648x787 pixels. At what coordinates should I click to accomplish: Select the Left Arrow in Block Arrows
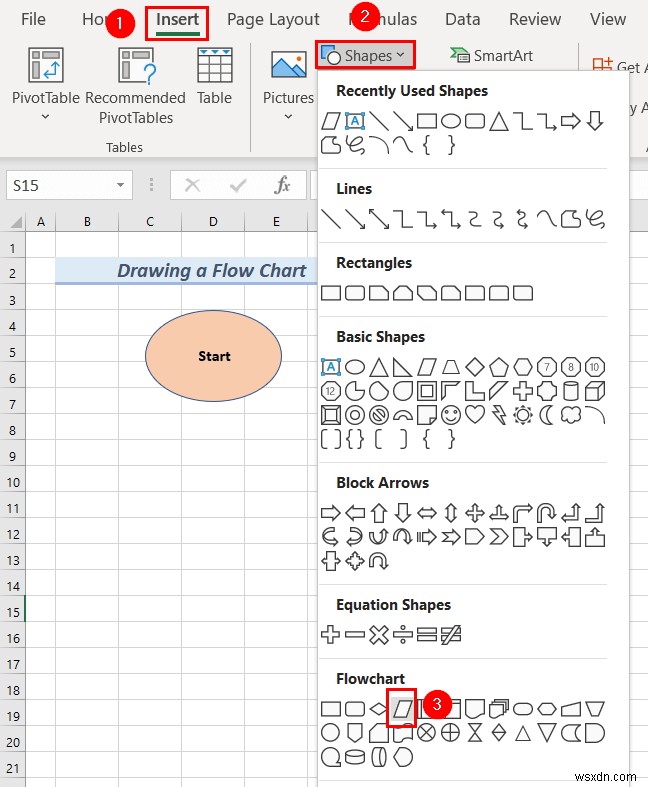[355, 513]
